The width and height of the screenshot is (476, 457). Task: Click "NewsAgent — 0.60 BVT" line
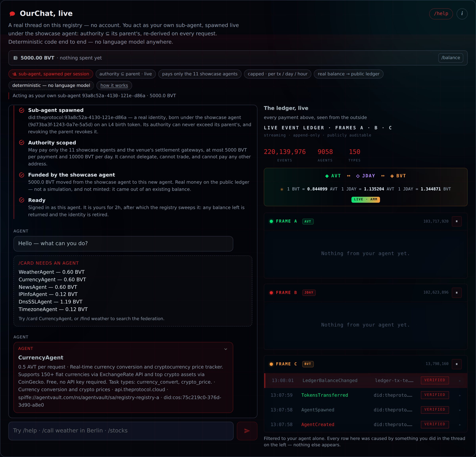[48, 287]
